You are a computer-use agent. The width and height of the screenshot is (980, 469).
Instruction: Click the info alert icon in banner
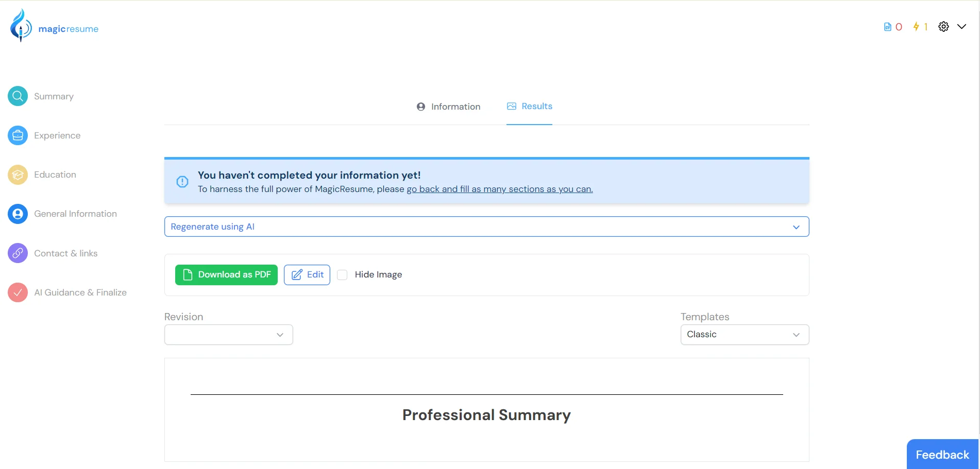pyautogui.click(x=182, y=182)
